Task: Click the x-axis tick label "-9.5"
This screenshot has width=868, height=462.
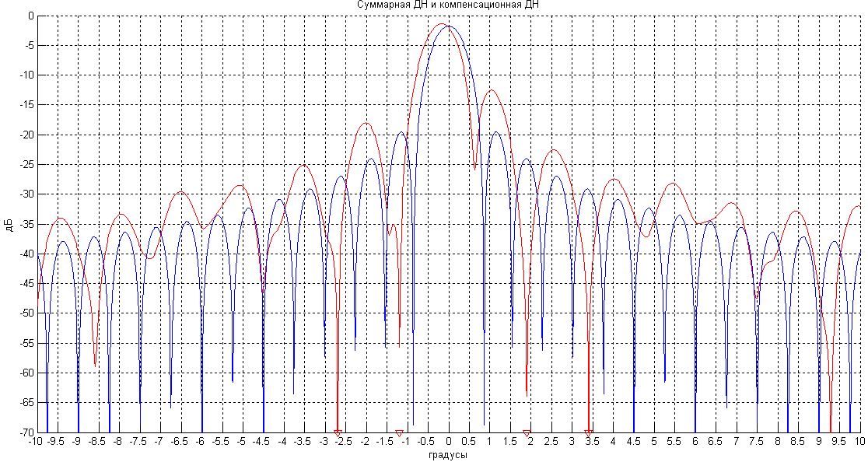Action: [x=57, y=442]
